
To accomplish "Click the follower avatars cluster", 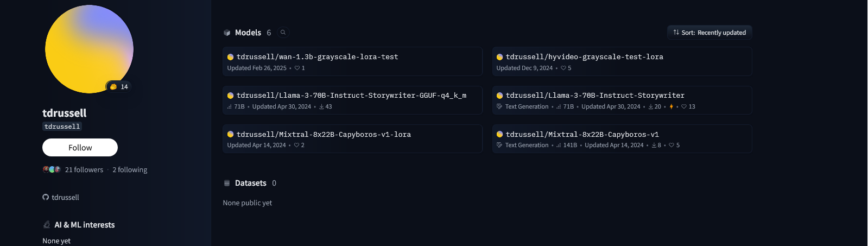I will point(52,169).
